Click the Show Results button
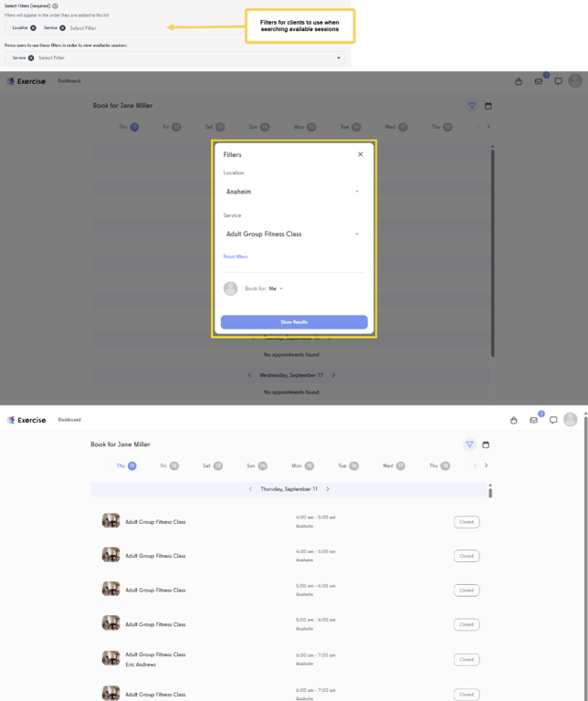The width and height of the screenshot is (588, 701). (x=294, y=322)
